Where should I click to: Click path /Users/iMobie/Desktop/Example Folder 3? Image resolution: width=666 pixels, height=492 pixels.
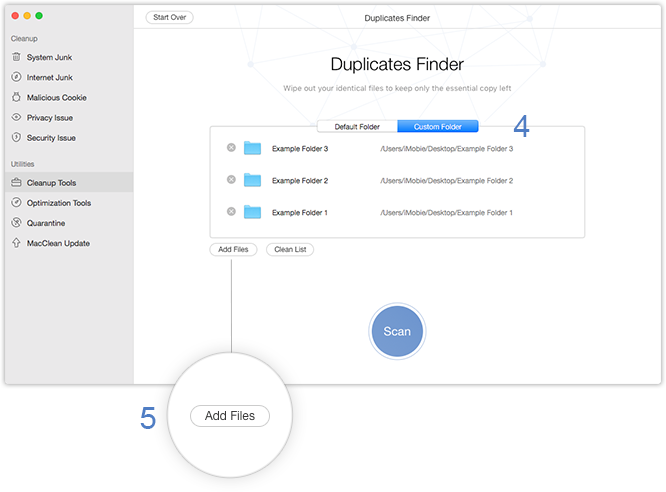click(446, 149)
